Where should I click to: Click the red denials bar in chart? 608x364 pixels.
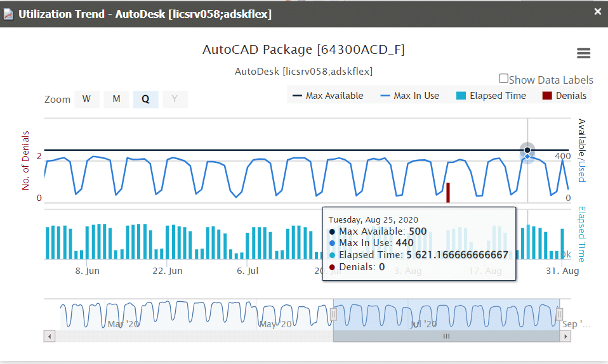(448, 193)
